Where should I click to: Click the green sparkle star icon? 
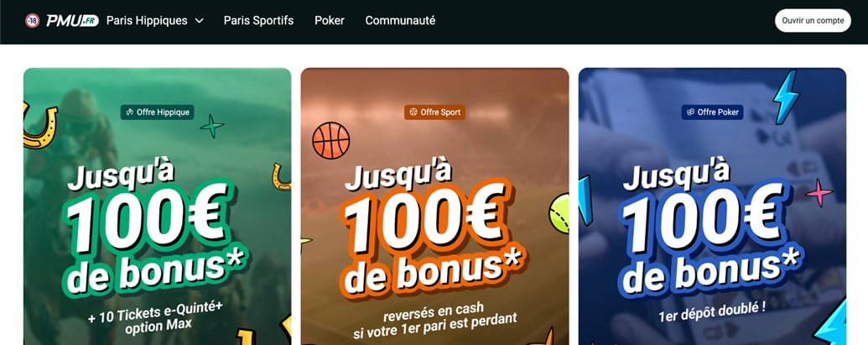click(x=212, y=127)
